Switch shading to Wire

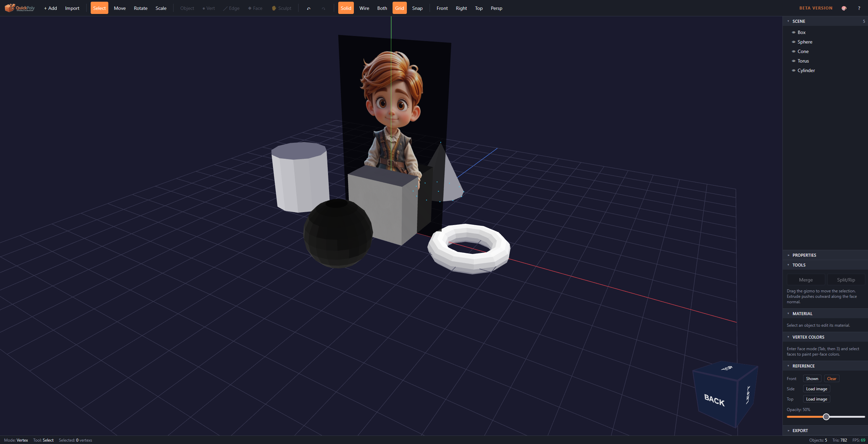(364, 8)
